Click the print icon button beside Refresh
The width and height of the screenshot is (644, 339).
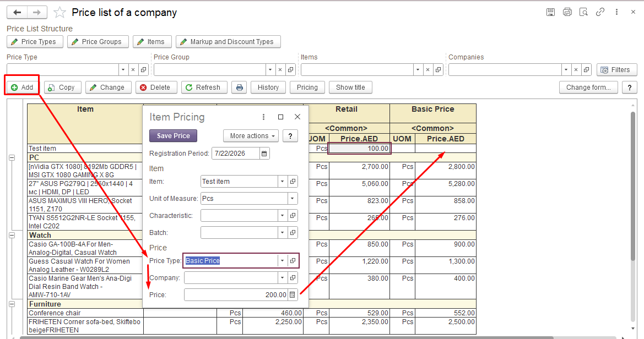(x=240, y=88)
